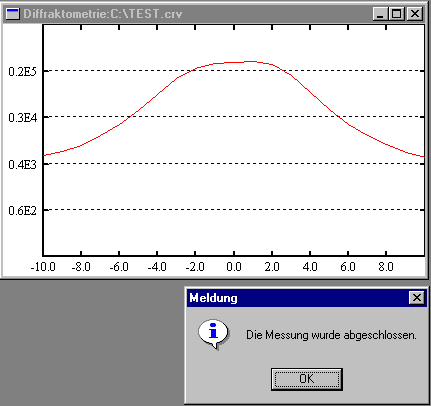Click the 0.0 x-axis label
The image size is (431, 406).
click(234, 267)
